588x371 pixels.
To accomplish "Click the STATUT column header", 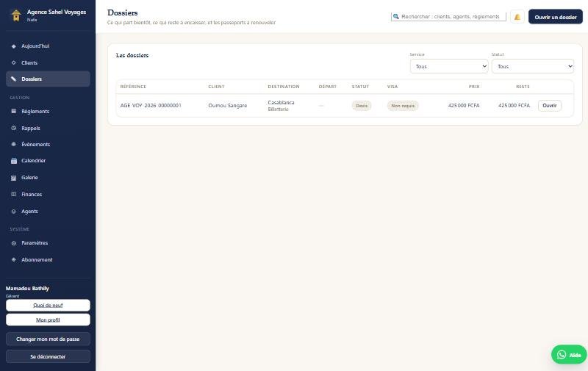I will coord(360,87).
